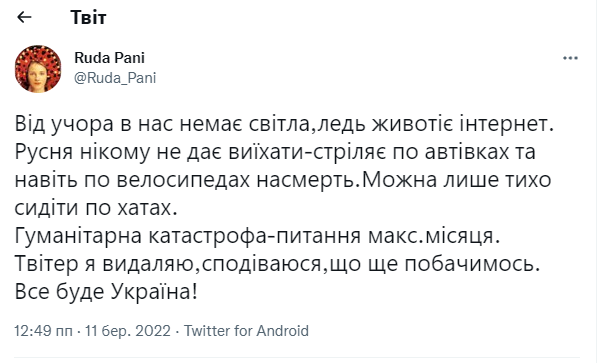Click the word Русня in the tweet
The width and height of the screenshot is (598, 363).
pos(44,153)
